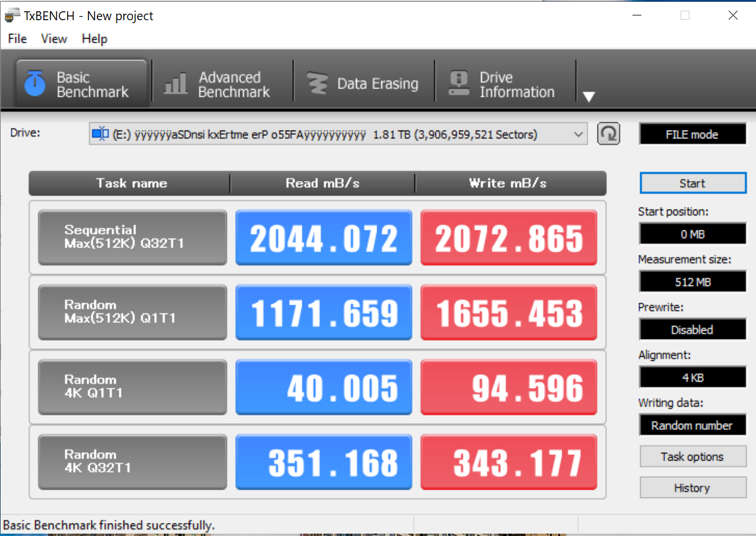Click the Data Erasing icon
This screenshot has width=756, height=536.
pos(317,84)
